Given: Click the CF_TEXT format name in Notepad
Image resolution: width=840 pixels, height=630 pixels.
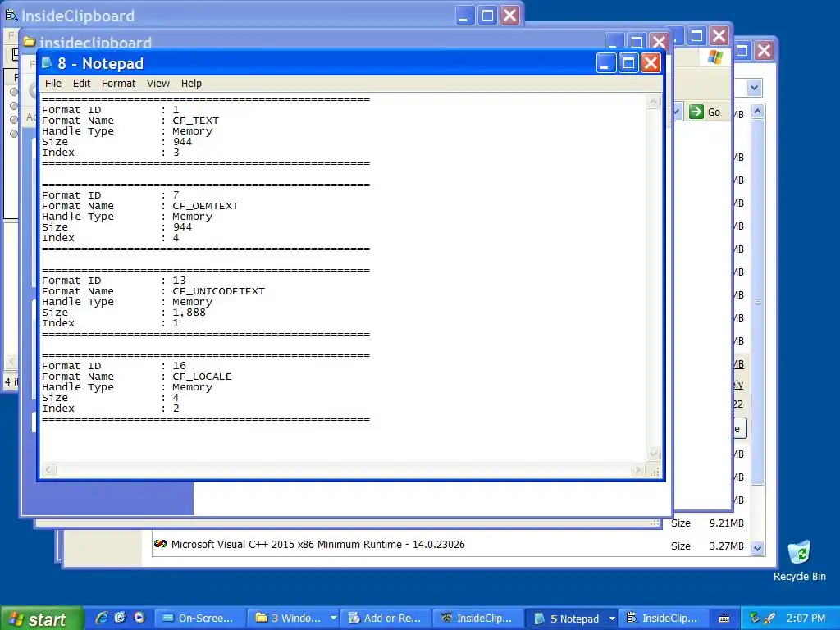Looking at the screenshot, I should click(195, 121).
